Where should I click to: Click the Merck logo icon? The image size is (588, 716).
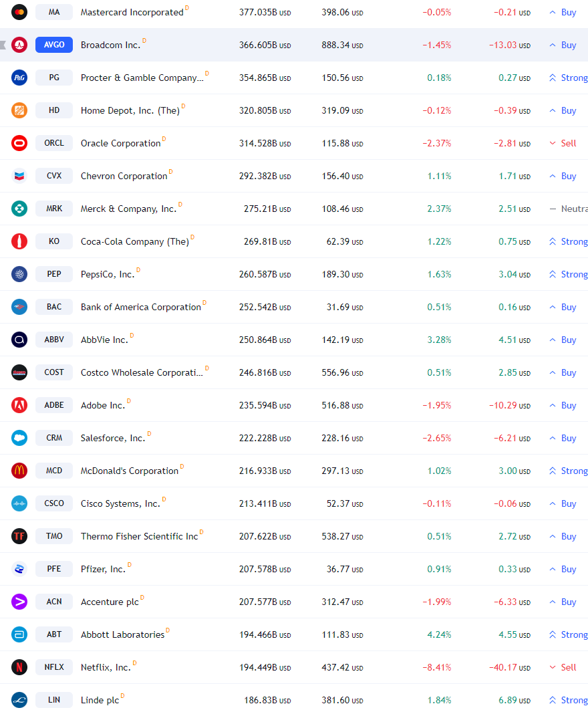point(19,209)
